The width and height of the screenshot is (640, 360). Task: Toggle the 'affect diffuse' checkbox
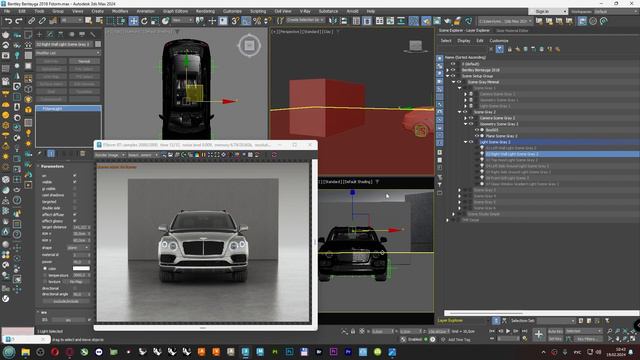click(x=75, y=214)
